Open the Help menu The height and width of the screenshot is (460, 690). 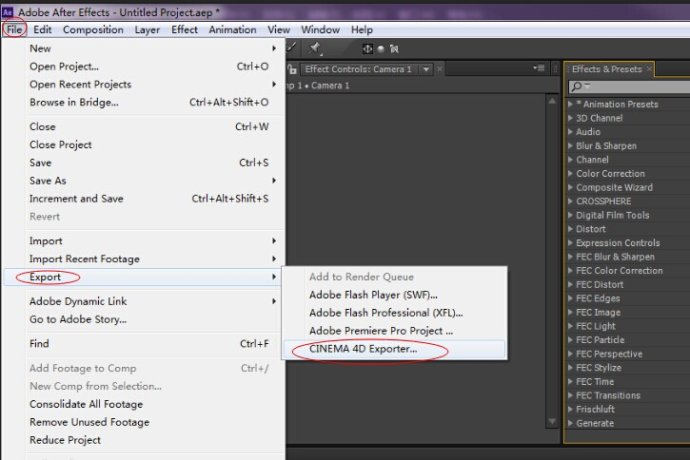[362, 29]
